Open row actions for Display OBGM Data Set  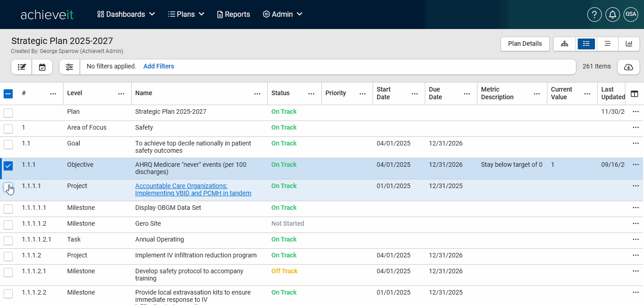pos(636,208)
